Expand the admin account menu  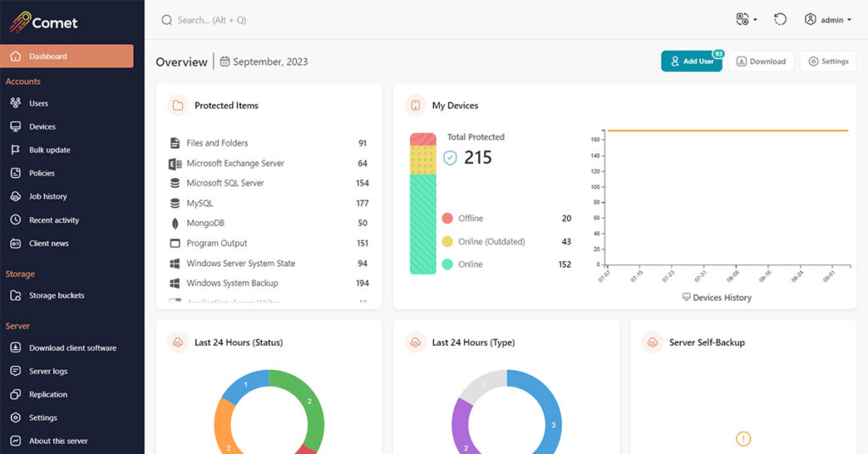(x=827, y=19)
